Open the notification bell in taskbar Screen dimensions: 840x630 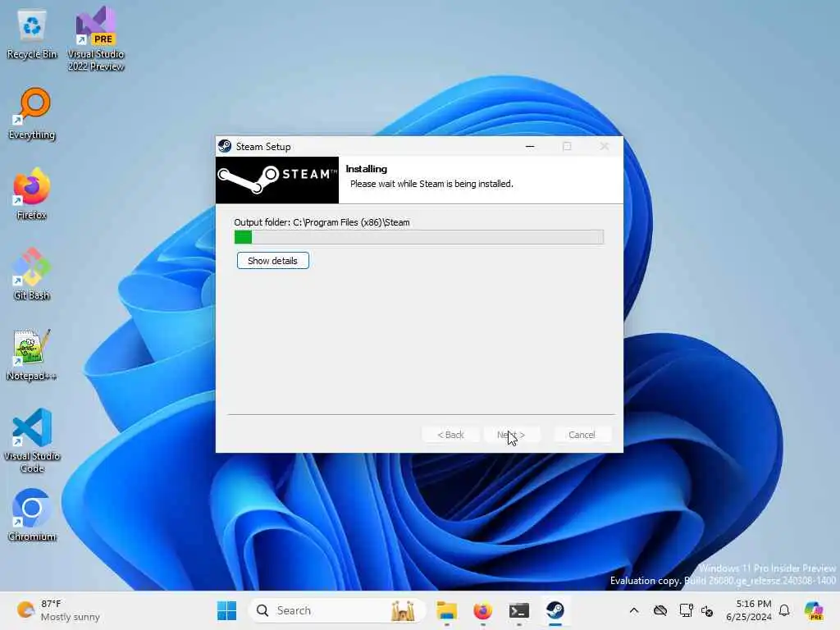pos(784,610)
